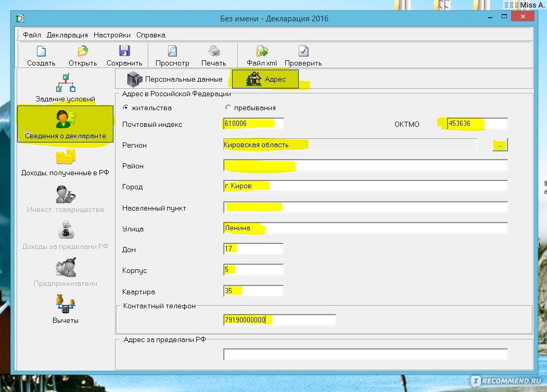Close the Декларация 2016 window
The height and width of the screenshot is (392, 547).
click(523, 17)
